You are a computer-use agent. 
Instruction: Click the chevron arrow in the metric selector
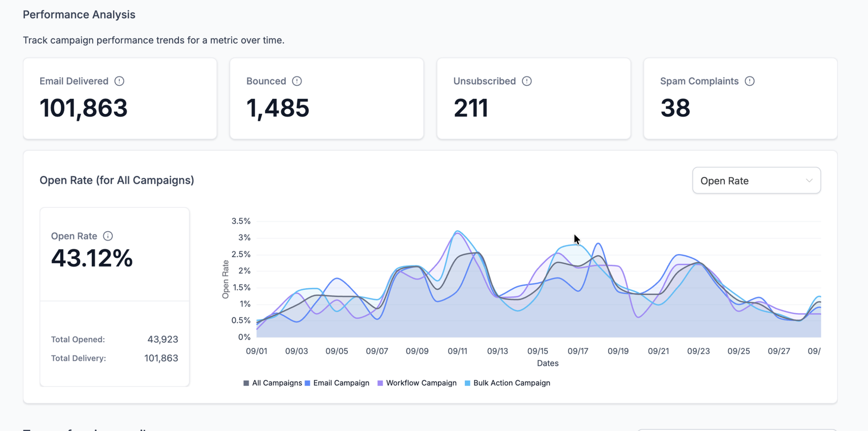(809, 181)
